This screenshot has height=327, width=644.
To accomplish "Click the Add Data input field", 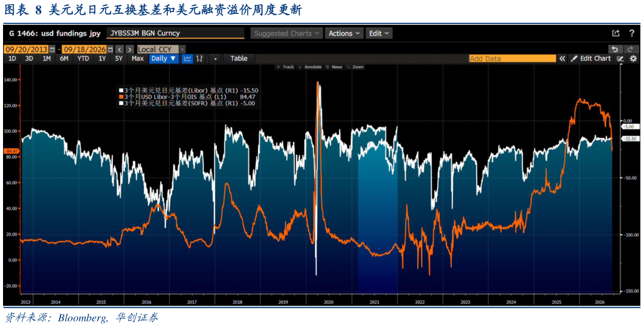I will tap(512, 59).
